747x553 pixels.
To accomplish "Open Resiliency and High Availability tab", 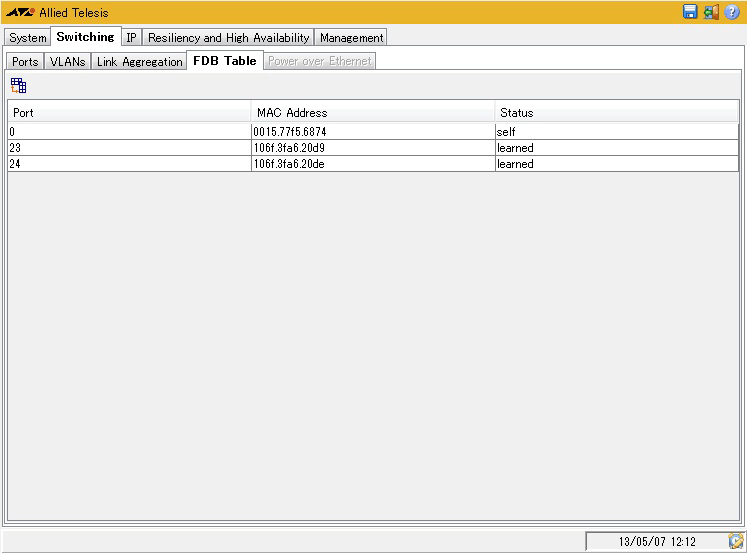I will coord(228,37).
